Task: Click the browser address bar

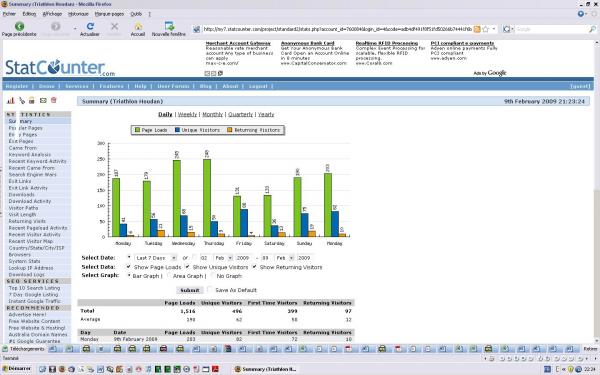Action: tap(337, 29)
